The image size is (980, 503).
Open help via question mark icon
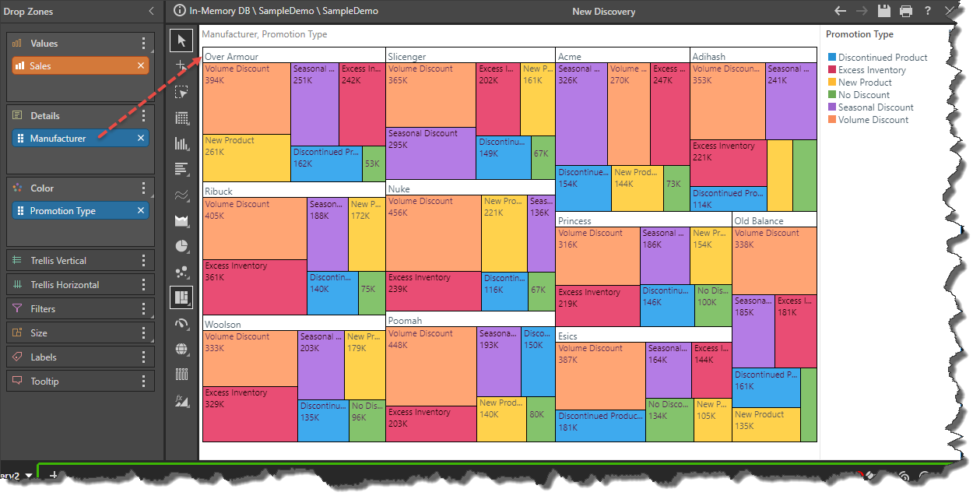pos(928,11)
